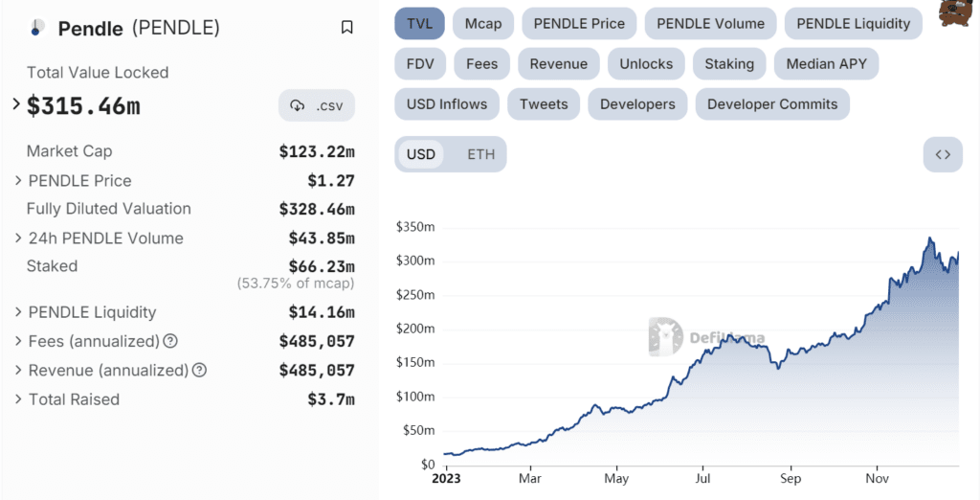Expand the Total Value Locked breakdown
This screenshot has height=500, width=980.
coord(16,103)
